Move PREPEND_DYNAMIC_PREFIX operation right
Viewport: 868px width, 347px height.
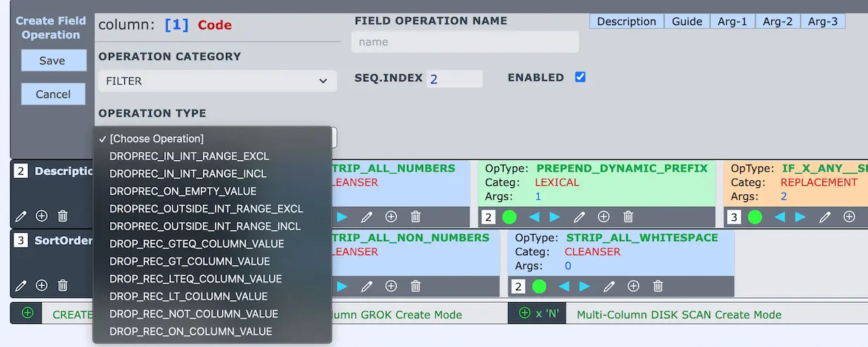coord(554,217)
